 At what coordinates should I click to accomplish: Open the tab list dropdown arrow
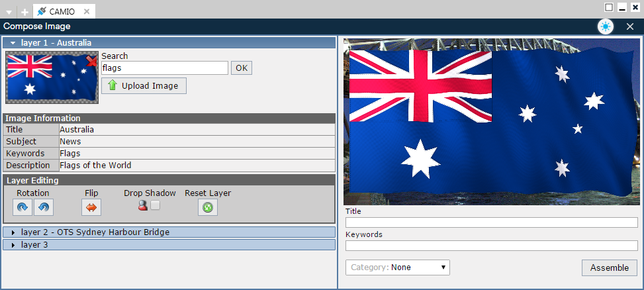9,12
